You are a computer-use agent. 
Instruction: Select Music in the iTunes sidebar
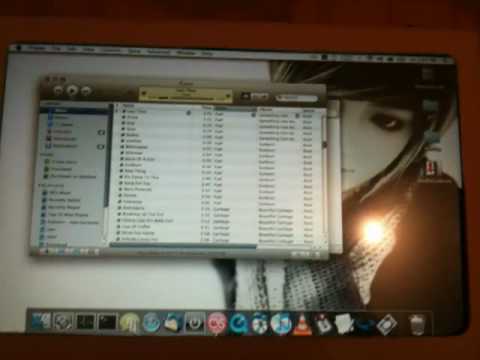click(x=61, y=110)
